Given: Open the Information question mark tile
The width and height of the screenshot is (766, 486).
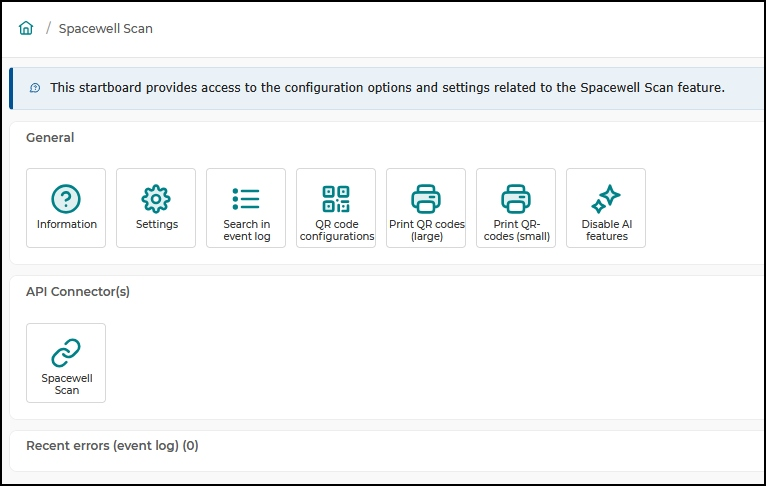Looking at the screenshot, I should coord(66,208).
